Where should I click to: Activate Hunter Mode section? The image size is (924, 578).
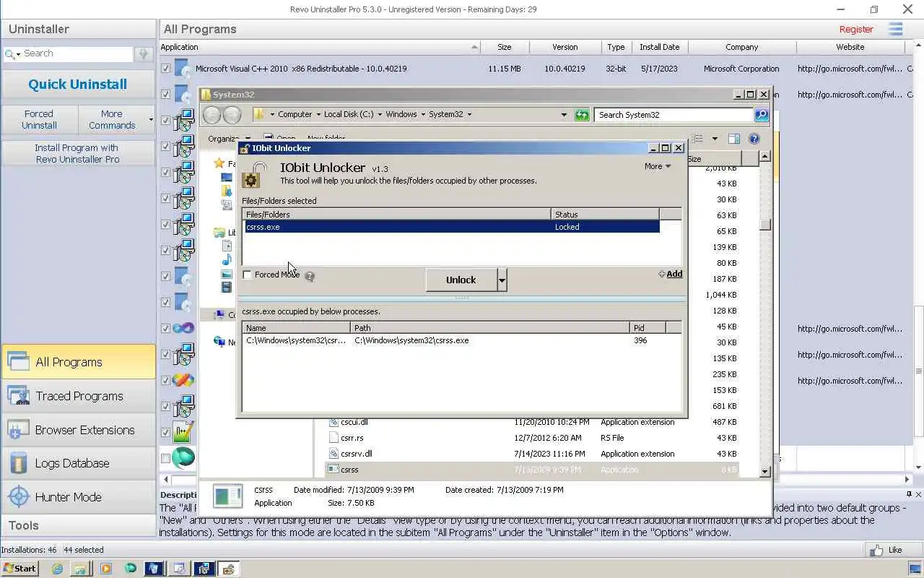pyautogui.click(x=78, y=497)
